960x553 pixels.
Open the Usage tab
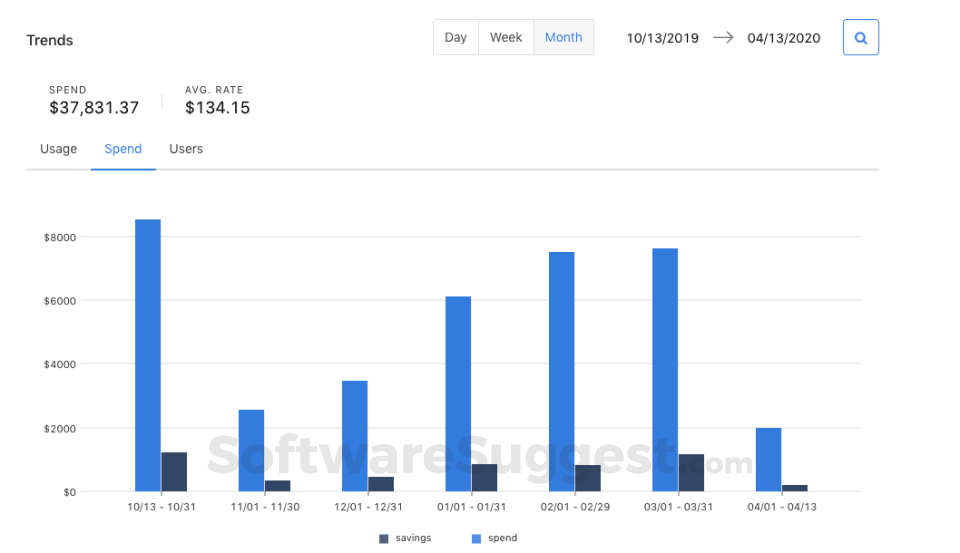click(58, 149)
